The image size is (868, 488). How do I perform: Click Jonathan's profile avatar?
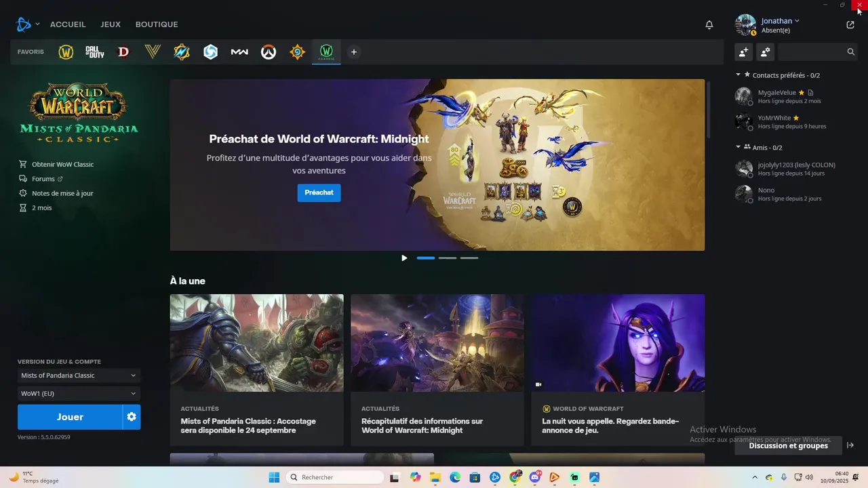745,25
